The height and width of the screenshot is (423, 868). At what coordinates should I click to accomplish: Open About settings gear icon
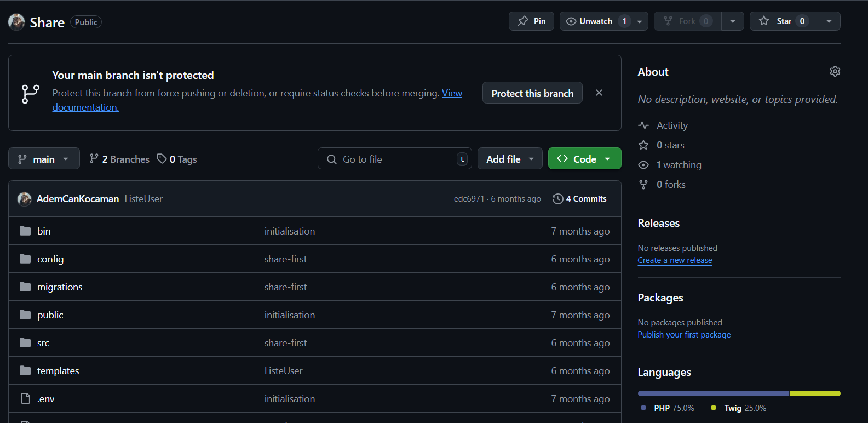835,72
